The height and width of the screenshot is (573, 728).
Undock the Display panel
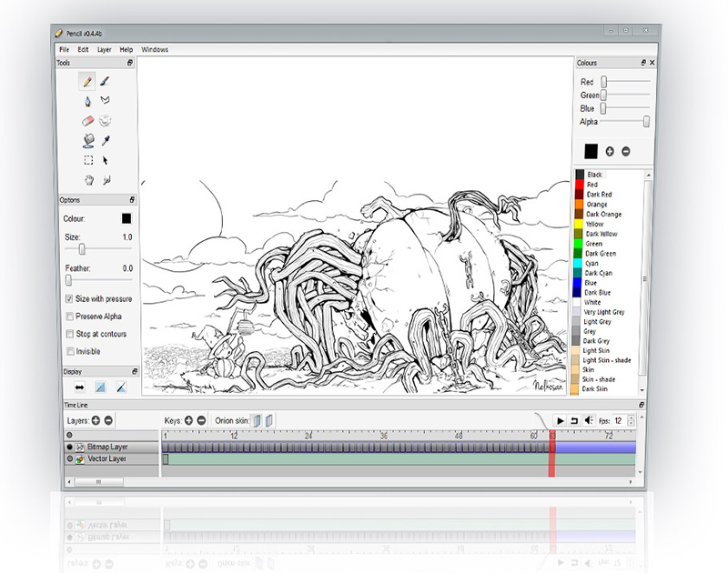pos(135,371)
